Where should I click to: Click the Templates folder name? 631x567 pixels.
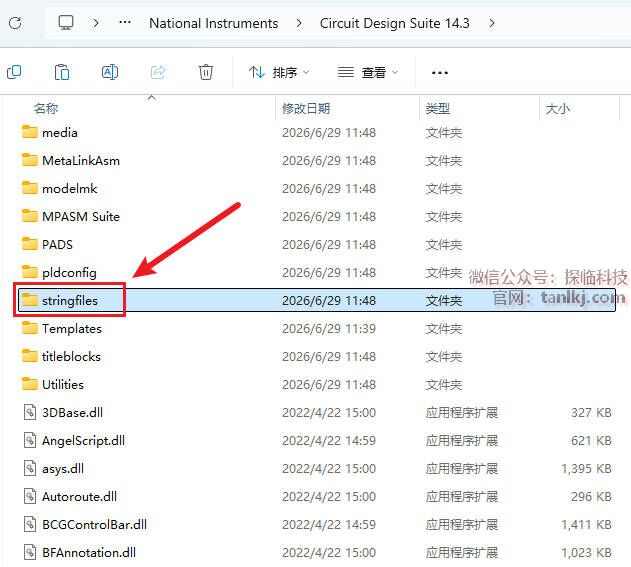coord(72,329)
